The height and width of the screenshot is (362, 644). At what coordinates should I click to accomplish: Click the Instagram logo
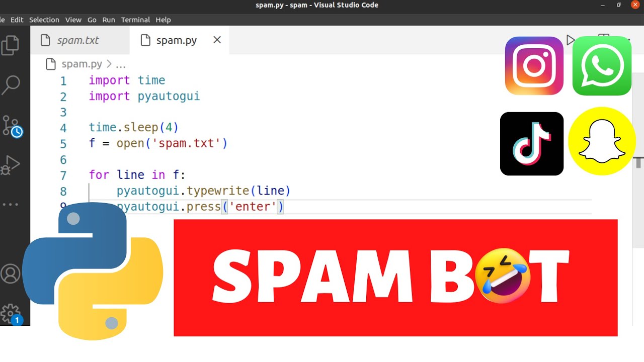tap(534, 66)
